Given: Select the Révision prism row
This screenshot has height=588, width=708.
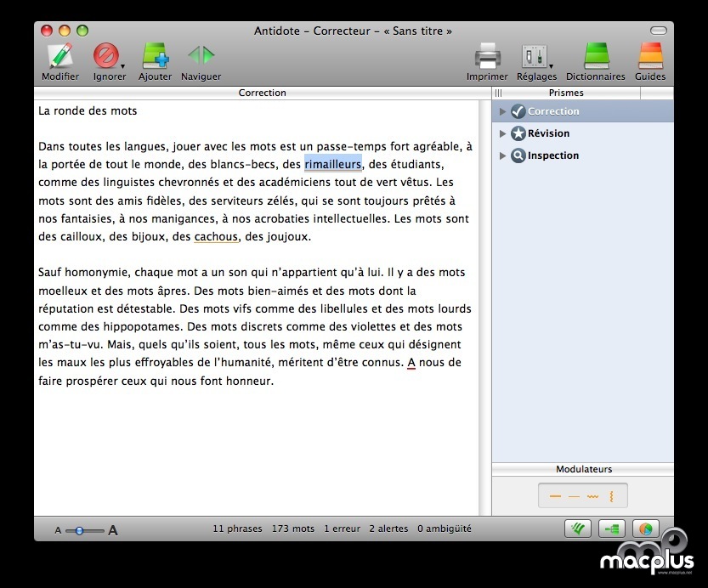Looking at the screenshot, I should tap(583, 133).
